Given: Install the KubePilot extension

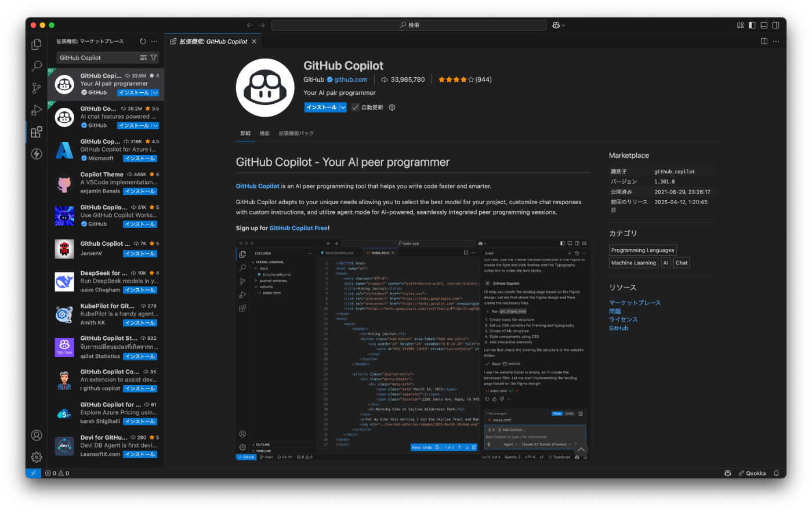Looking at the screenshot, I should (140, 323).
